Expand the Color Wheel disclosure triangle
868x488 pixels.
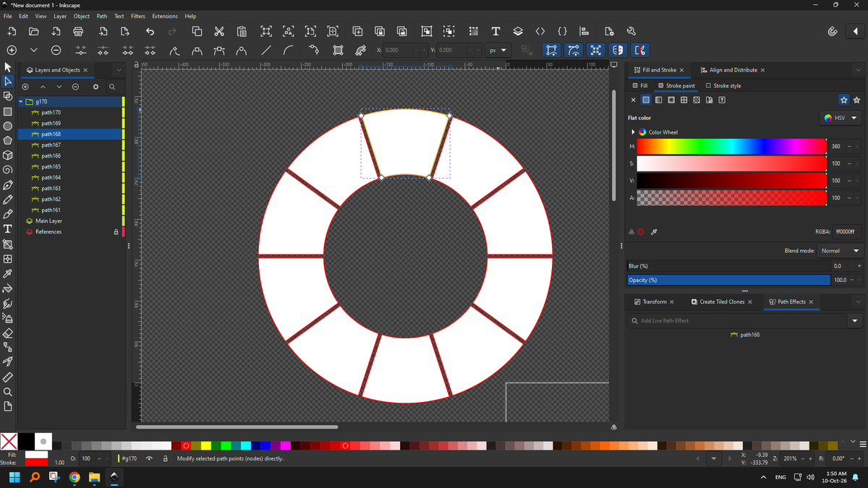click(634, 132)
